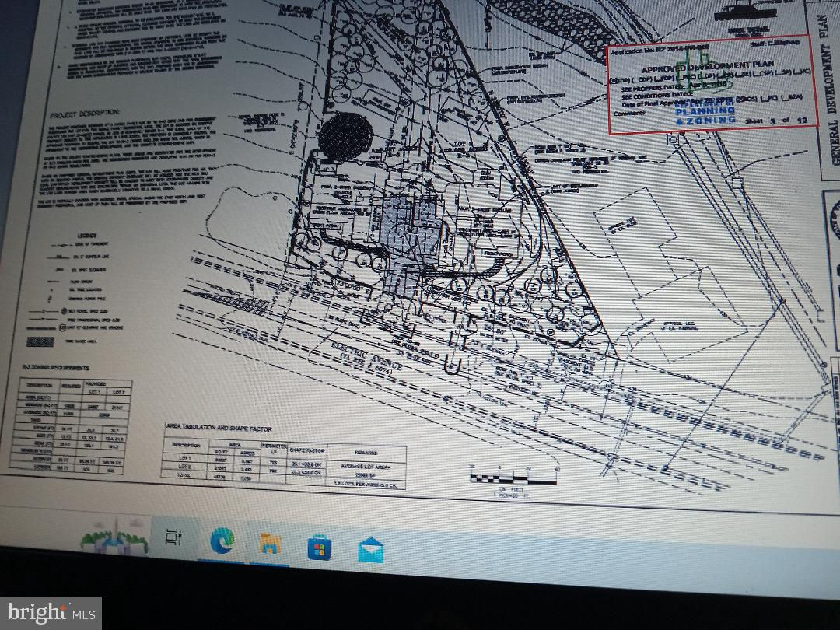
Task: Open the Microsoft Store taskbar icon
Action: pos(319,548)
